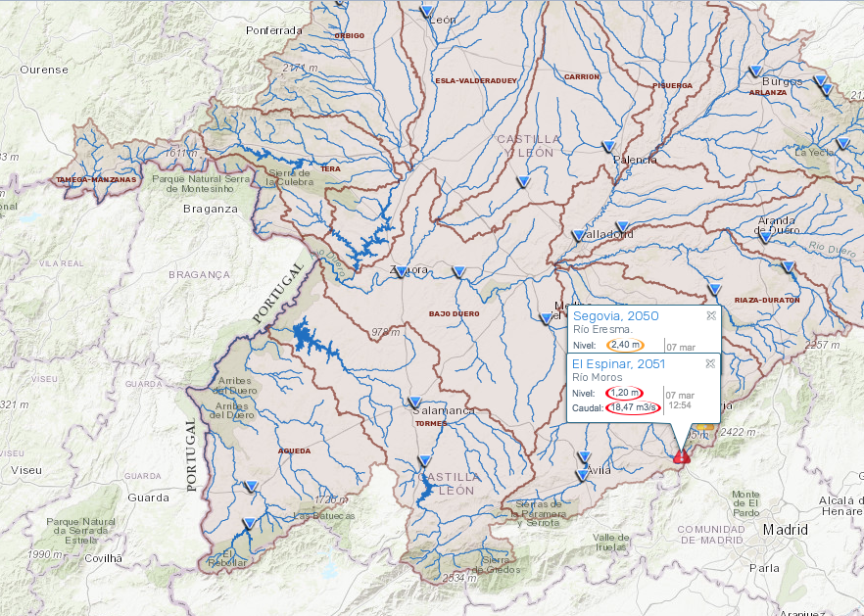Viewport: 864px width, 616px height.
Task: Select the blue station marker at León
Action: [x=427, y=12]
